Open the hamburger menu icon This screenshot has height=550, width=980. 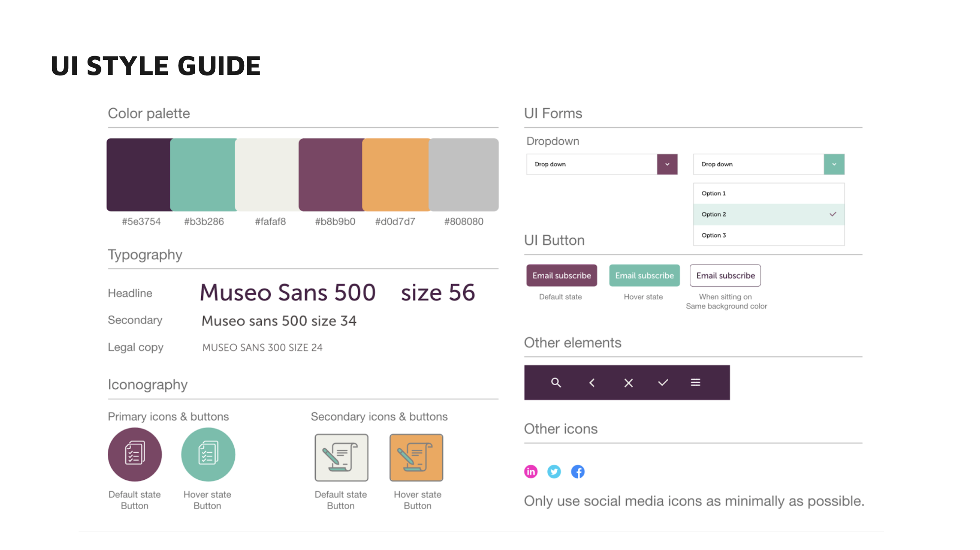click(x=695, y=382)
